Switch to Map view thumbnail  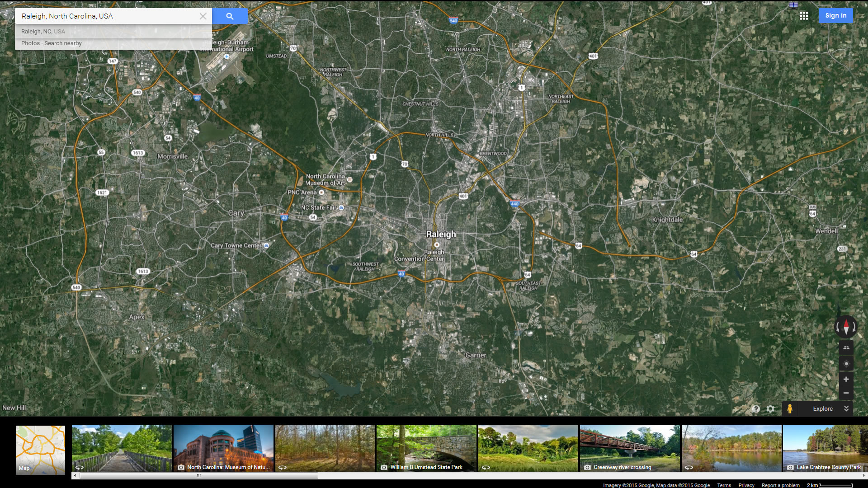[40, 450]
